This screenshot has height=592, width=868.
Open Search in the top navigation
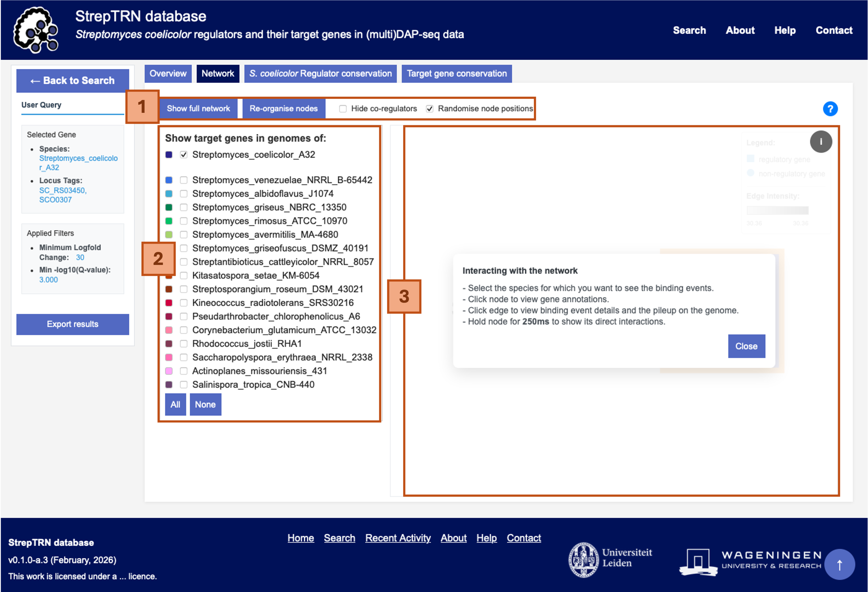(689, 30)
